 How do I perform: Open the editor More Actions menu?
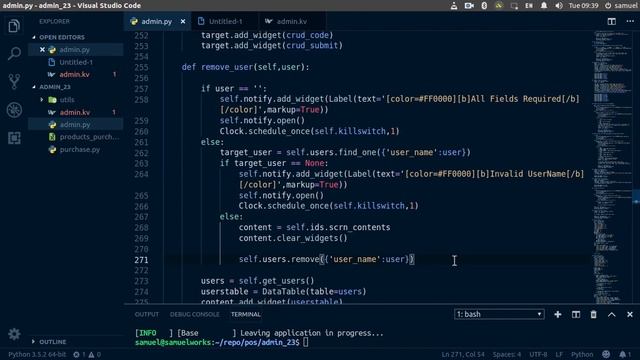[630, 21]
